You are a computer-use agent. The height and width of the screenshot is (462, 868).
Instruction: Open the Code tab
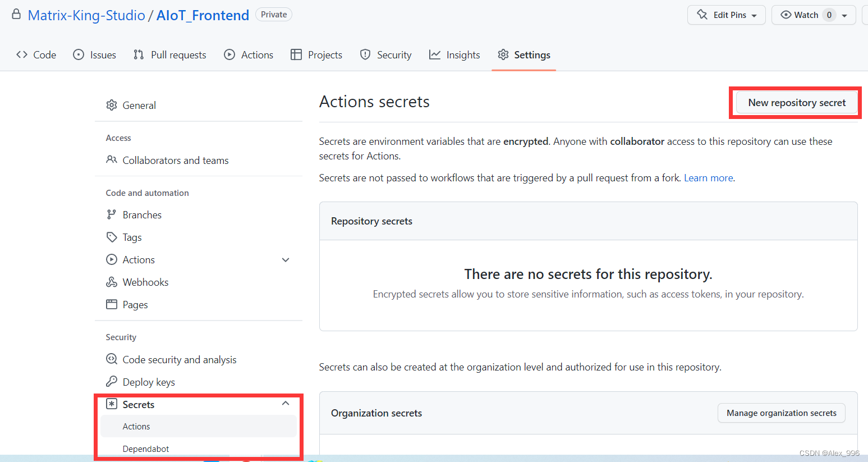point(36,54)
